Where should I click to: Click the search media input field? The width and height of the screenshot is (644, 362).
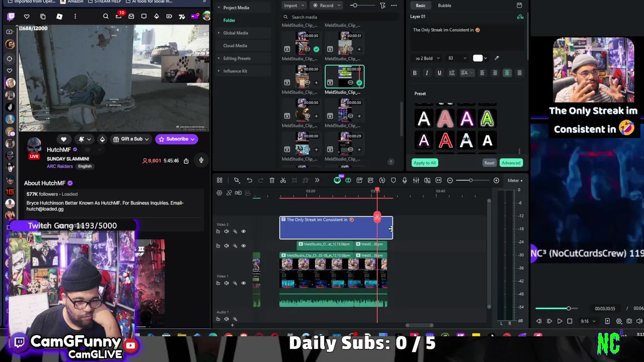click(340, 17)
